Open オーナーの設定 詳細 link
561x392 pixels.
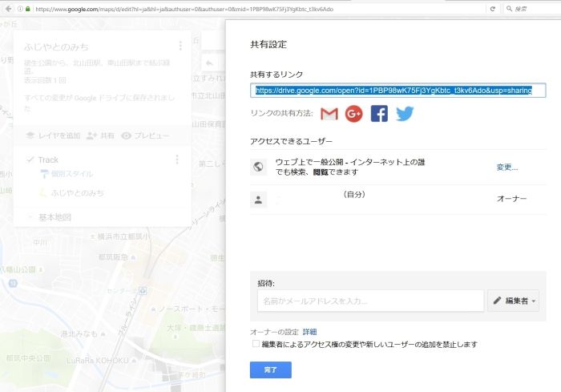coord(310,332)
